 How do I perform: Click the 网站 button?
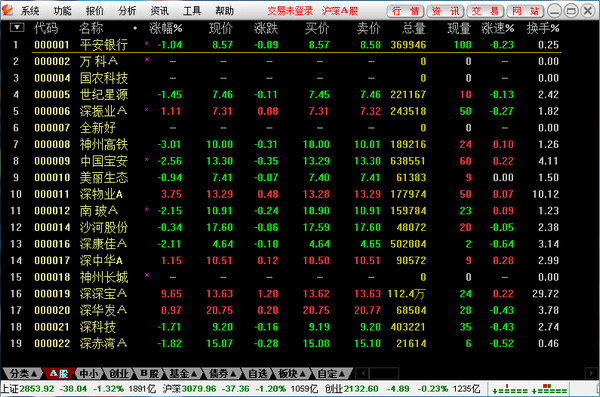(525, 11)
